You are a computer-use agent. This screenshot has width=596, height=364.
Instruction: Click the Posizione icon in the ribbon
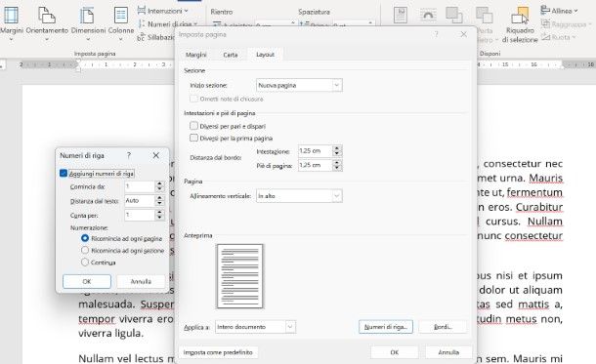(401, 16)
